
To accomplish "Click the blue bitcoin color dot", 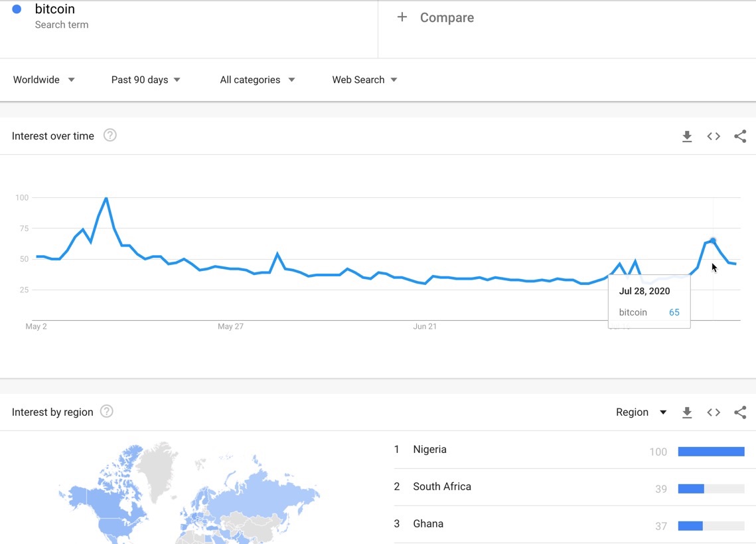I will [17, 9].
